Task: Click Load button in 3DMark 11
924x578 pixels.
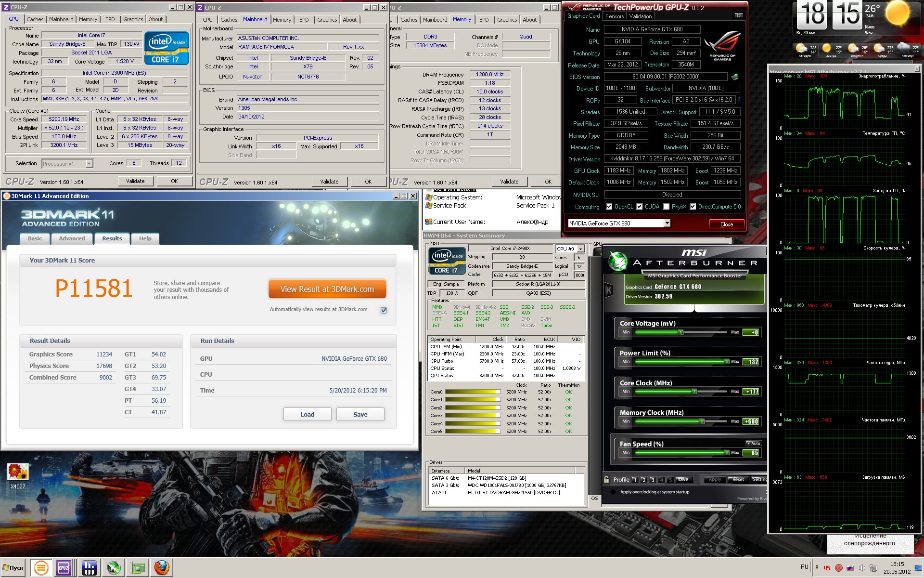Action: pos(307,414)
